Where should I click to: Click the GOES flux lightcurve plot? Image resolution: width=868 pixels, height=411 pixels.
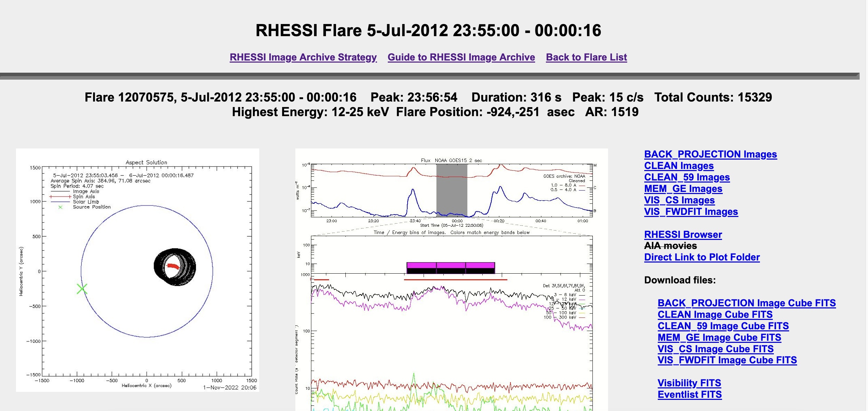[x=451, y=190]
